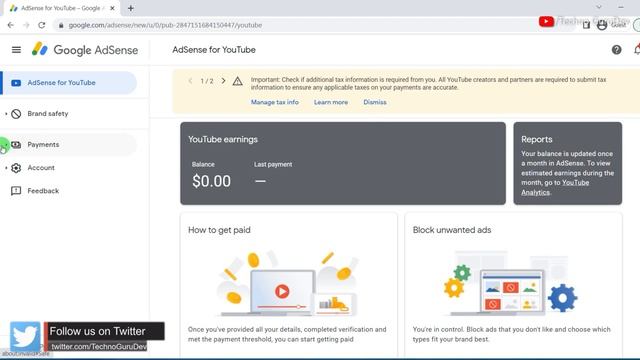Open the YouTube Analytics link in Reports
Screen dimensions: 640x360
[x=555, y=188]
